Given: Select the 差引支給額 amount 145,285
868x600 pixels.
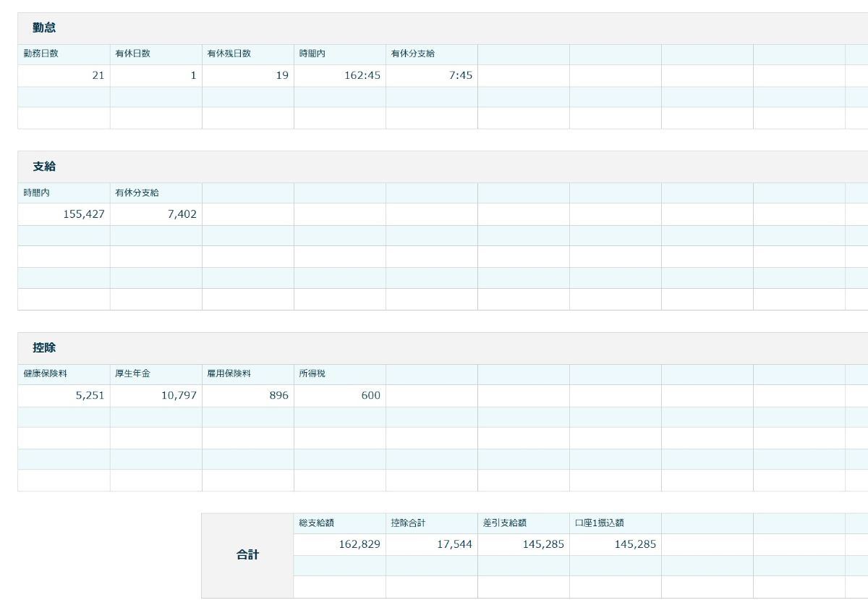Looking at the screenshot, I should pyautogui.click(x=523, y=544).
